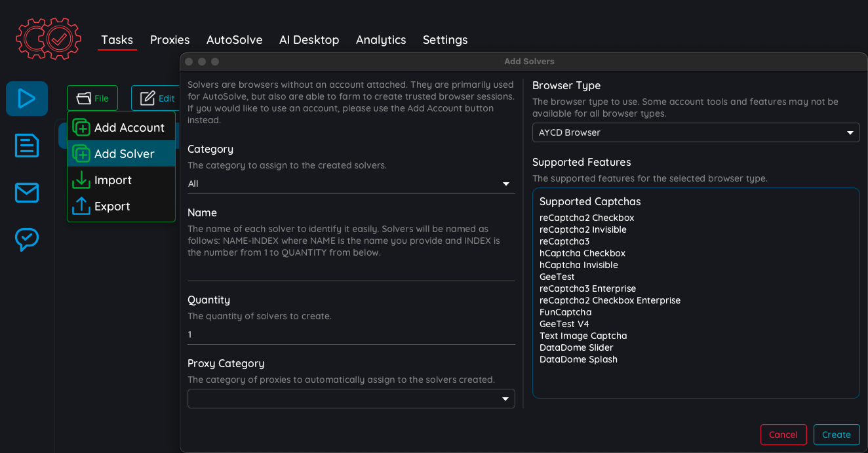Click the Import download icon
The width and height of the screenshot is (868, 453).
pos(81,180)
